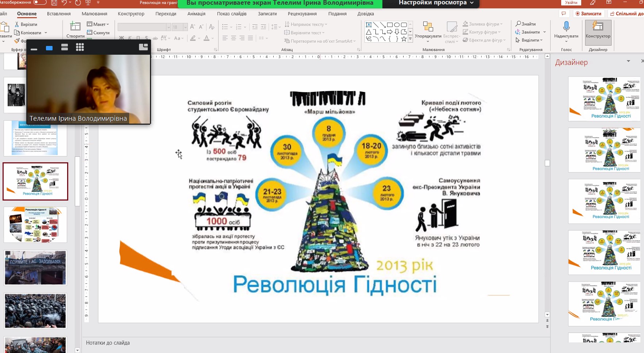Select the star shape in shapes gallery
Viewport: 644px width, 353px height.
pyautogui.click(x=404, y=39)
